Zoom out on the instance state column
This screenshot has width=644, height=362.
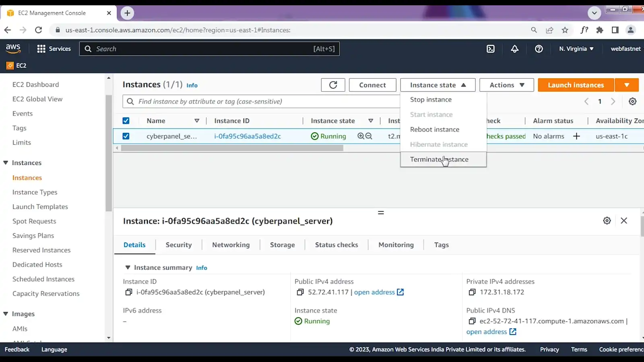(369, 136)
